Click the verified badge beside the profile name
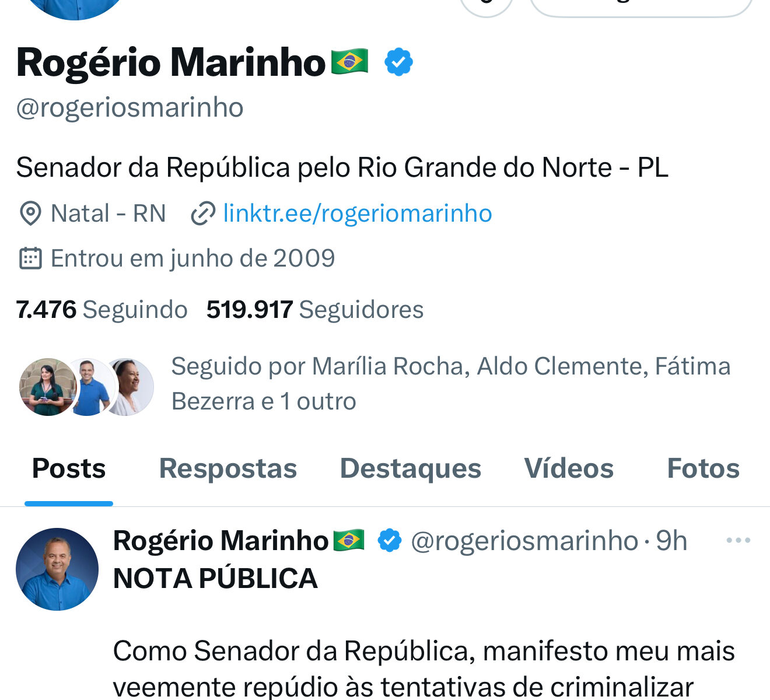Image resolution: width=770 pixels, height=700 pixels. coord(398,62)
